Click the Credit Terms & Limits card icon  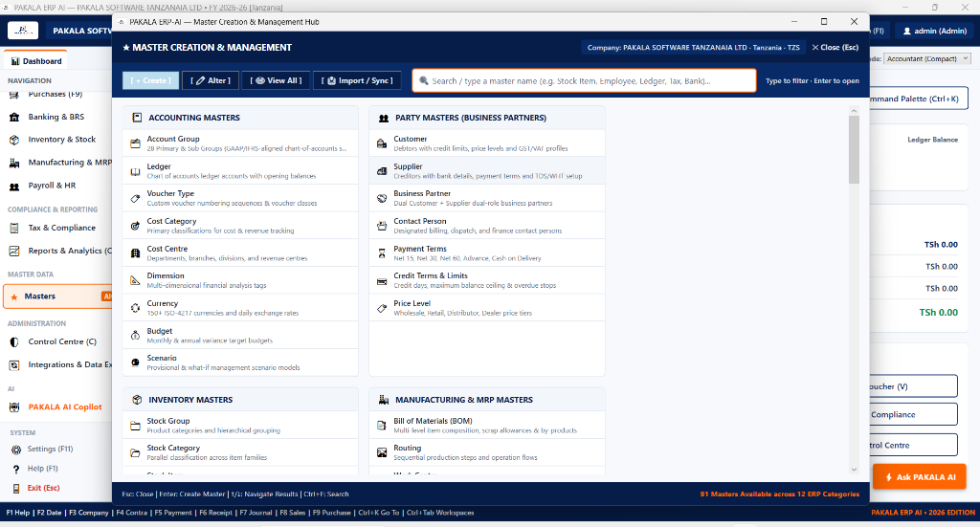coord(382,280)
